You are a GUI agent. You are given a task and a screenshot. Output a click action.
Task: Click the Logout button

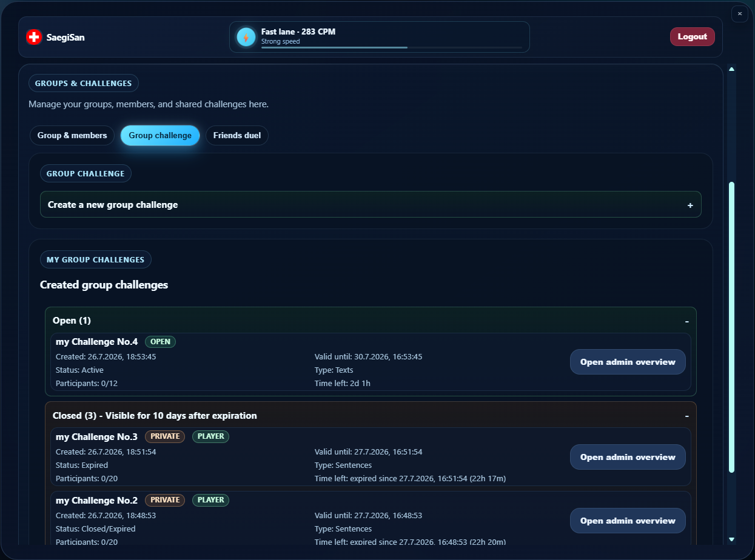[693, 37]
